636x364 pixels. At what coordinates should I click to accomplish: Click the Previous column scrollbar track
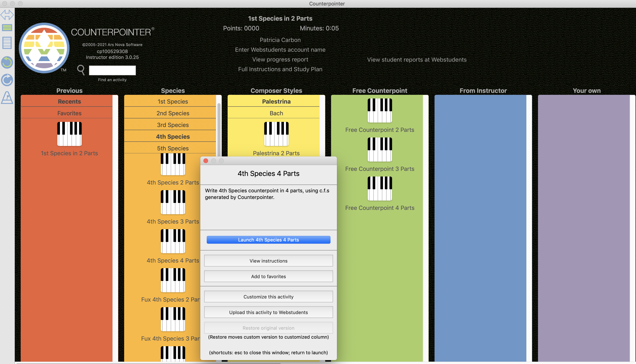pos(115,228)
